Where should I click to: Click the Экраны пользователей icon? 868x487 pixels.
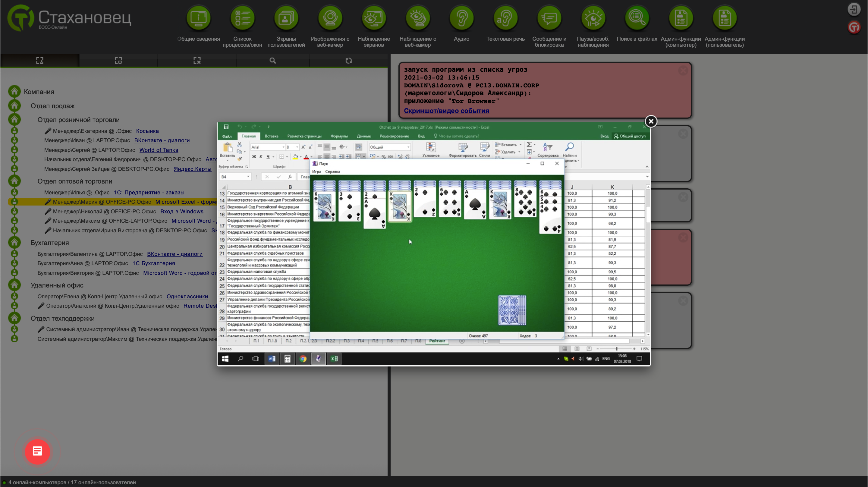point(286,18)
